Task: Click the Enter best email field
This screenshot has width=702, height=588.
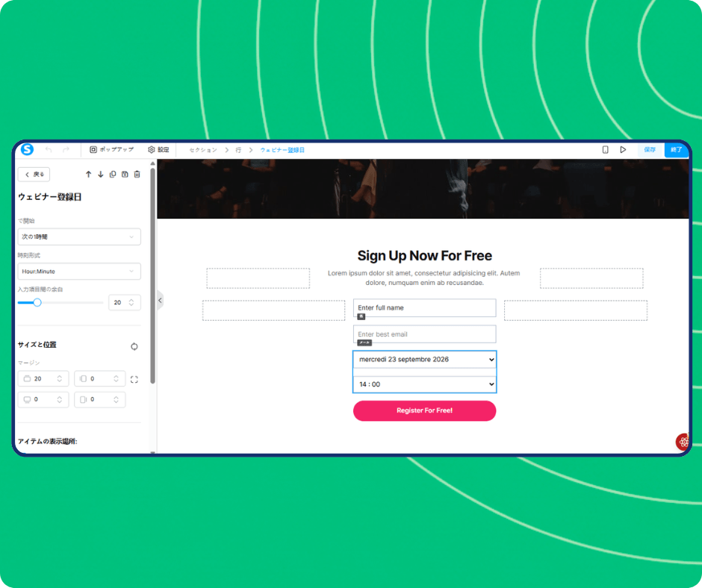Action: click(x=424, y=334)
